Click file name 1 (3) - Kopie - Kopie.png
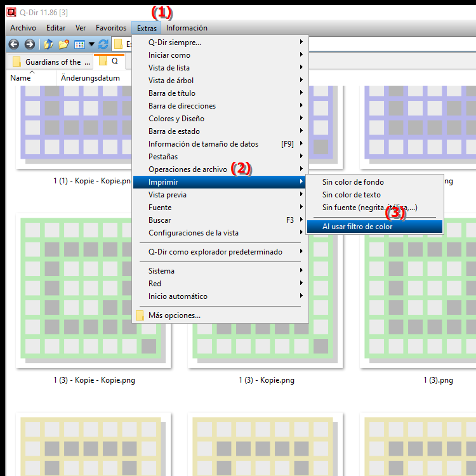This screenshot has width=476, height=476. point(94,380)
